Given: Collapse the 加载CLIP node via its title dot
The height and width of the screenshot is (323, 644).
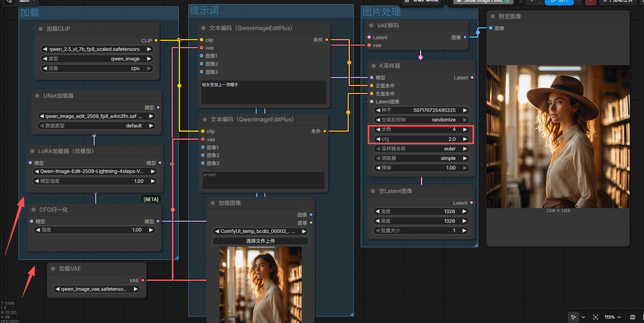Looking at the screenshot, I should (x=40, y=29).
